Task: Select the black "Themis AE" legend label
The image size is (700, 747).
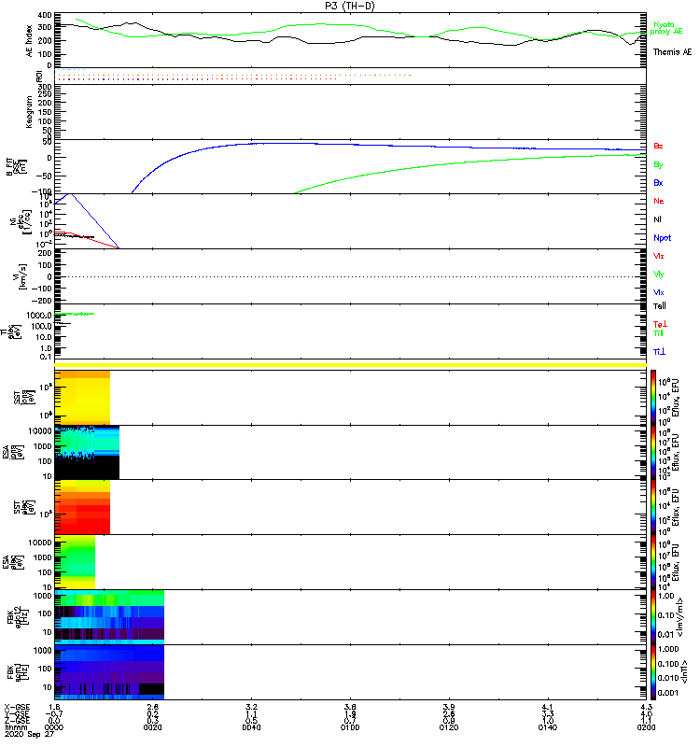Action: [672, 52]
